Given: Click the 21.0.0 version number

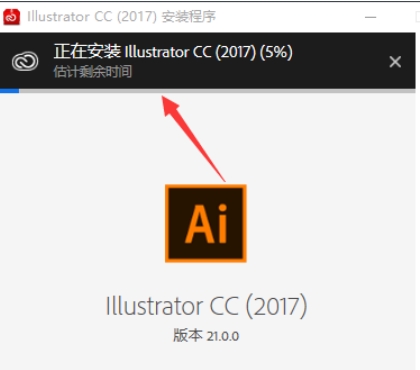Looking at the screenshot, I should 223,336.
